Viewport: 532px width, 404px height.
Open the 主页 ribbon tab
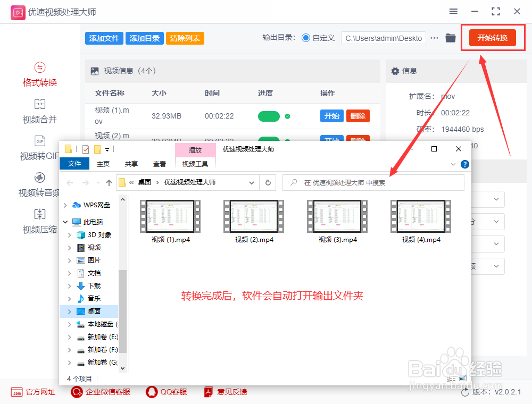click(103, 164)
